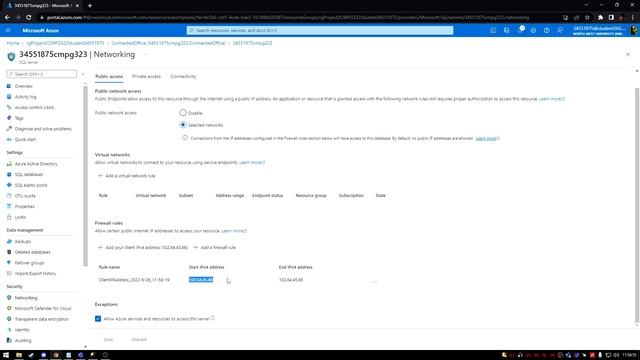Open the more options ellipsis beside page title
Image resolution: width=640 pixels, height=360 pixels.
tap(146, 54)
